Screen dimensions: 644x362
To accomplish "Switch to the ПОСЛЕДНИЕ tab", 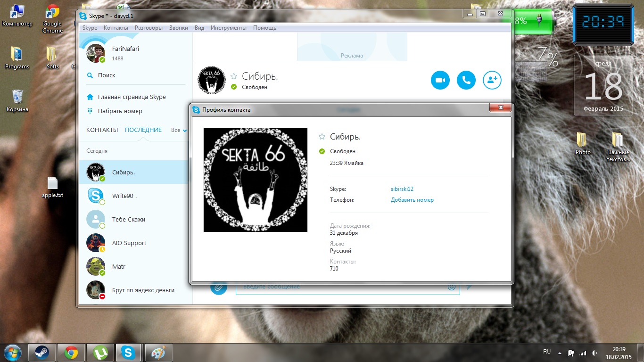I will tap(143, 130).
